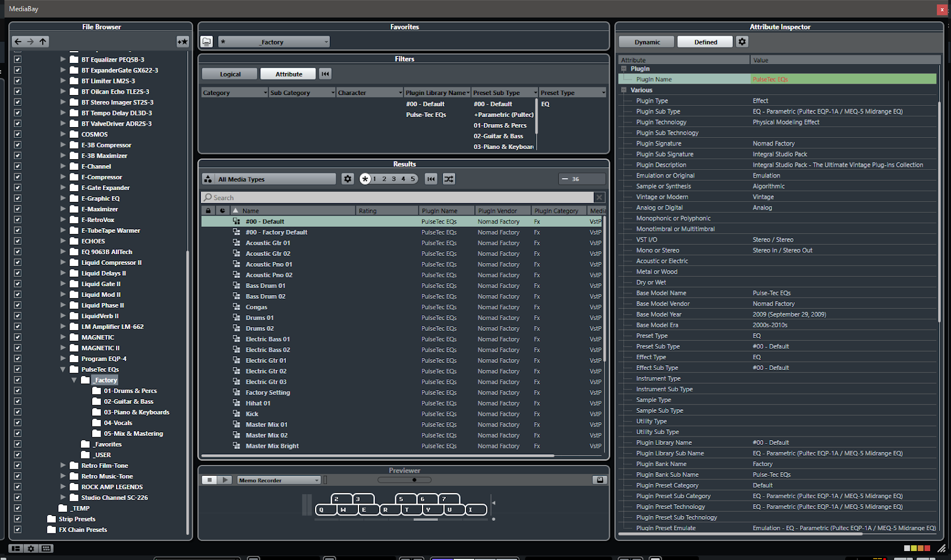The width and height of the screenshot is (951, 560).
Task: Toggle checkbox for ROCK AMP LEGENDS folder
Action: pos(18,487)
